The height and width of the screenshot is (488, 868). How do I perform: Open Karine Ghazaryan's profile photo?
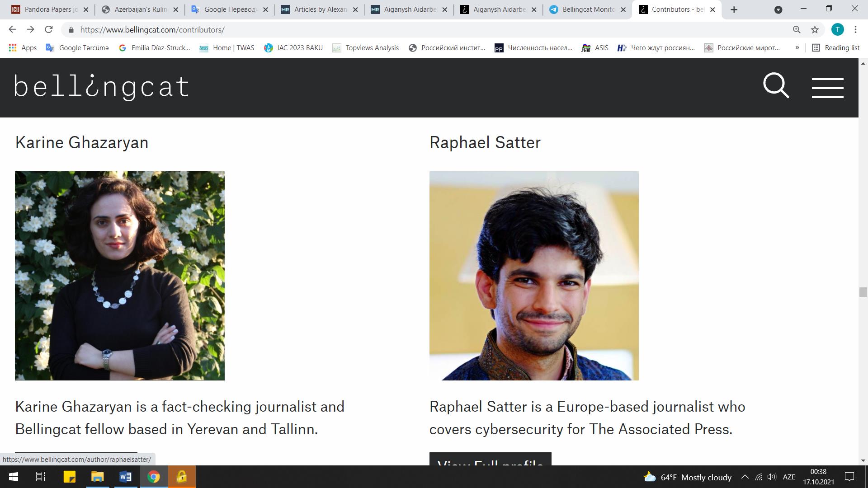(x=120, y=276)
